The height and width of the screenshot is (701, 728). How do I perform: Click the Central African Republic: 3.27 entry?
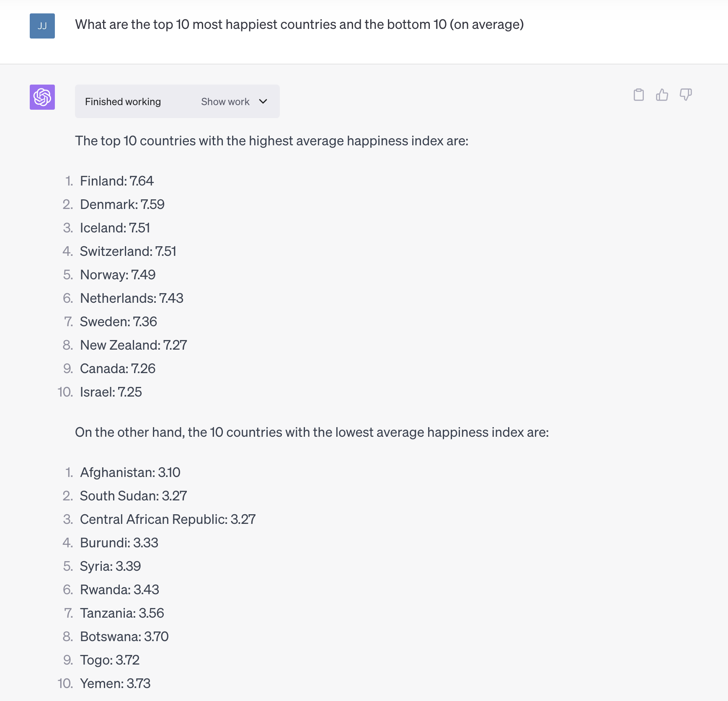pos(168,519)
